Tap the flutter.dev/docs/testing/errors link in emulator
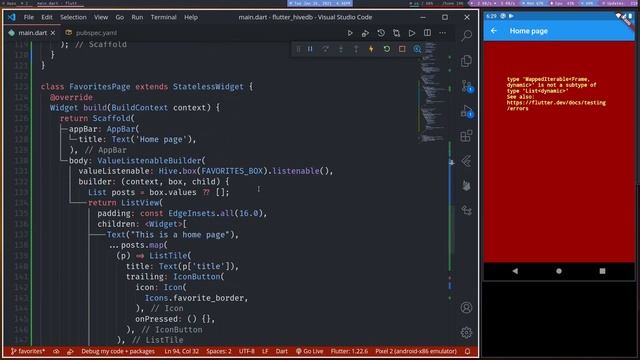640x360 pixels. pos(556,106)
